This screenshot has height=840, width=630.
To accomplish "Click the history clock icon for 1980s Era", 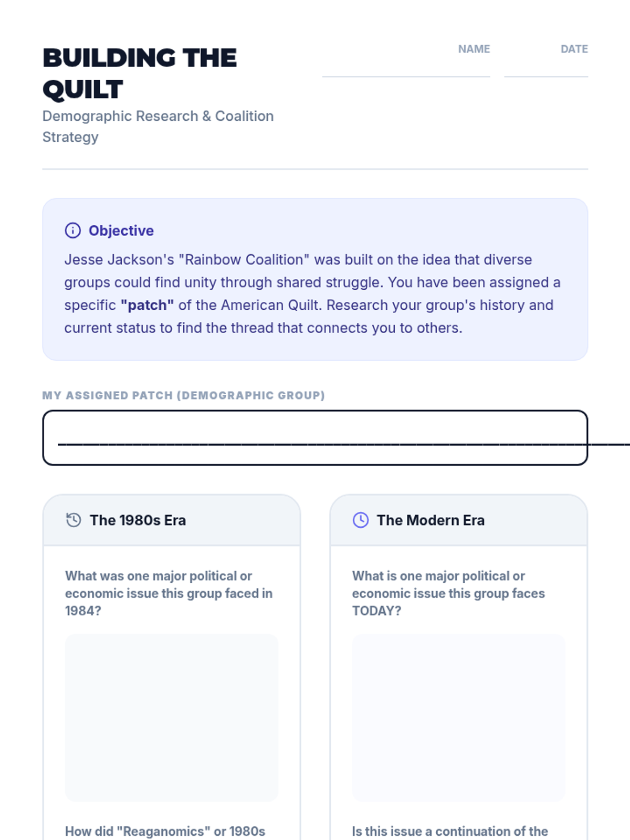I will coord(73,520).
